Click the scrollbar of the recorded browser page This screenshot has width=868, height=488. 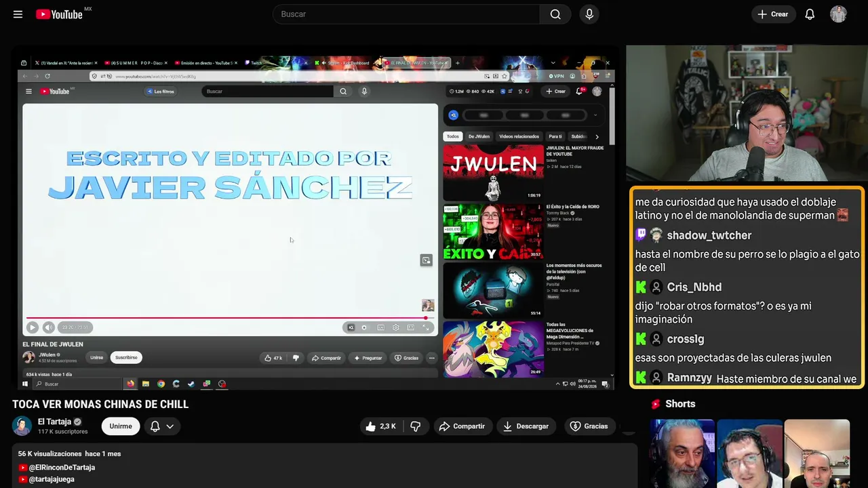pos(612,115)
